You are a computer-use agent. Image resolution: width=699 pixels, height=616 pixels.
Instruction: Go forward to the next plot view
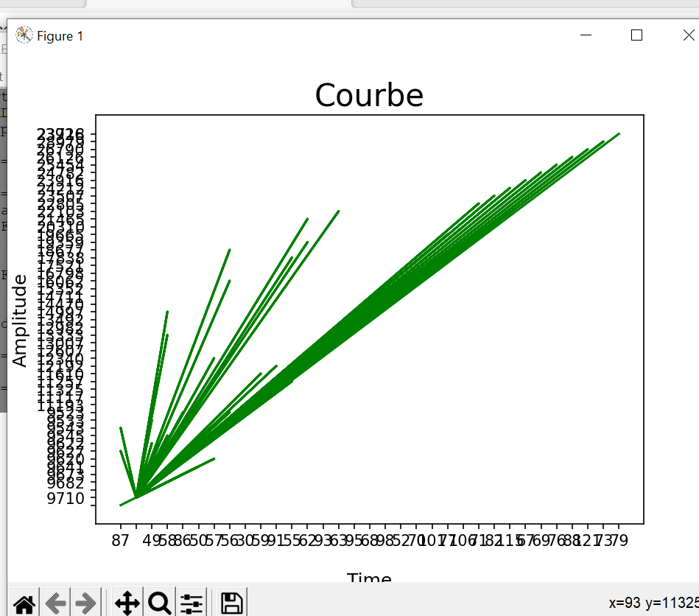pos(86,603)
